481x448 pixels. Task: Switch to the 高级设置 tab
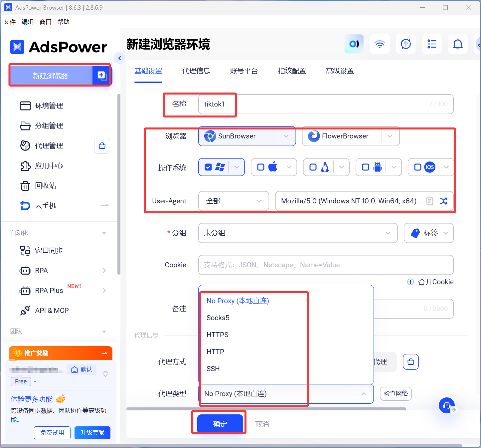click(x=340, y=71)
